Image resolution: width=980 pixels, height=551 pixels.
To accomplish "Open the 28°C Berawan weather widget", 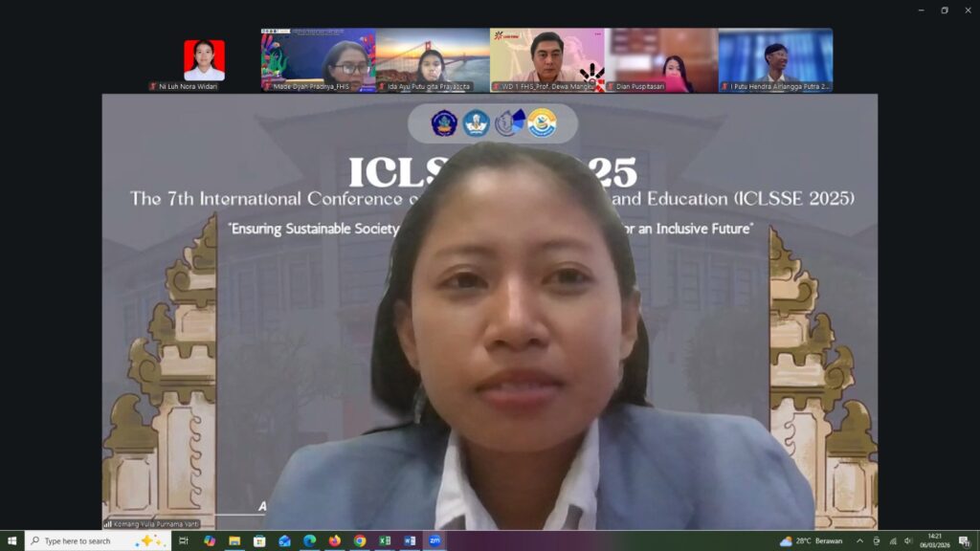I will pos(812,540).
